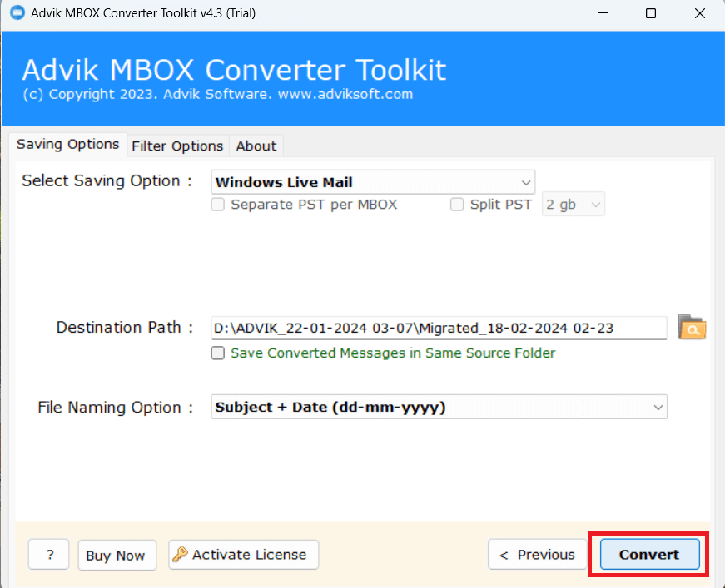The width and height of the screenshot is (725, 588).
Task: Click the 'Select Saving Option :' label
Action: pos(107,180)
